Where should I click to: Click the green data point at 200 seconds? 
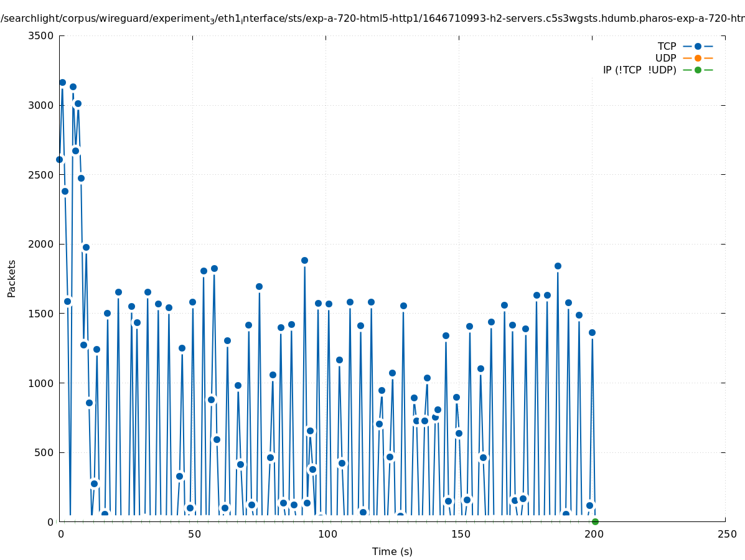tap(595, 521)
